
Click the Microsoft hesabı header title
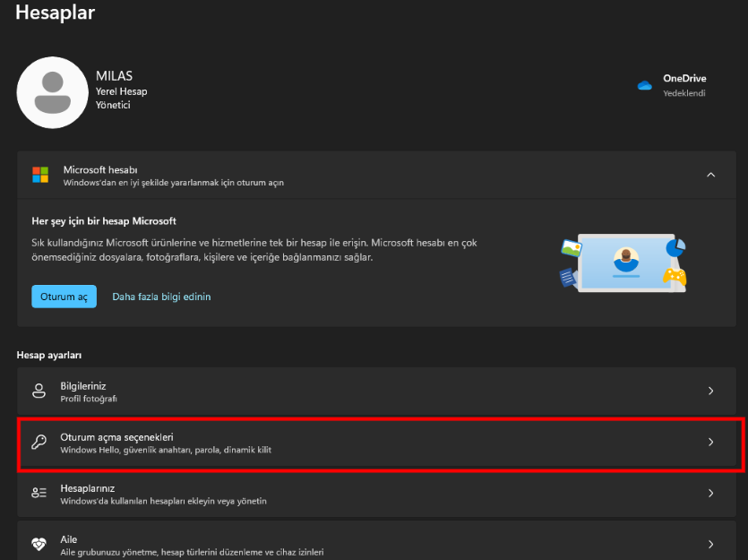tap(100, 170)
